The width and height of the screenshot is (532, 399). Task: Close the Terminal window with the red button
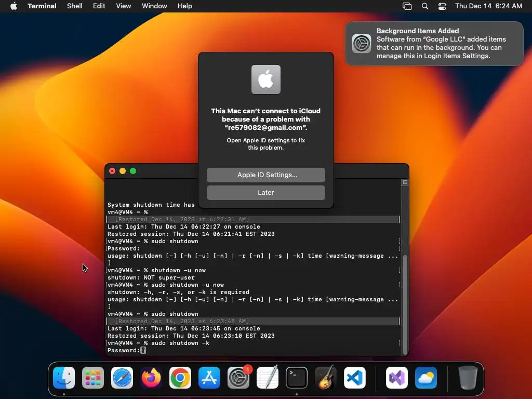tap(112, 171)
